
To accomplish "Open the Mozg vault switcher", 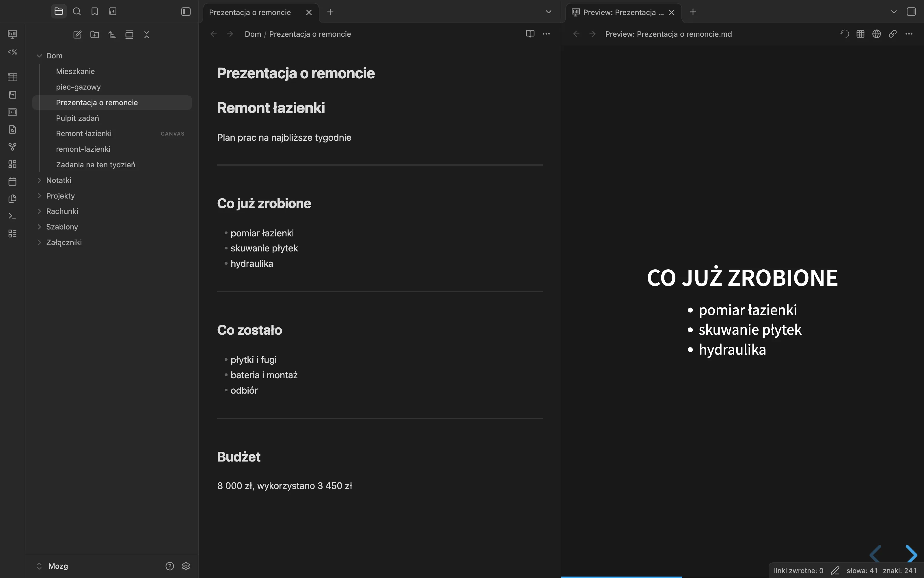I will pyautogui.click(x=53, y=566).
